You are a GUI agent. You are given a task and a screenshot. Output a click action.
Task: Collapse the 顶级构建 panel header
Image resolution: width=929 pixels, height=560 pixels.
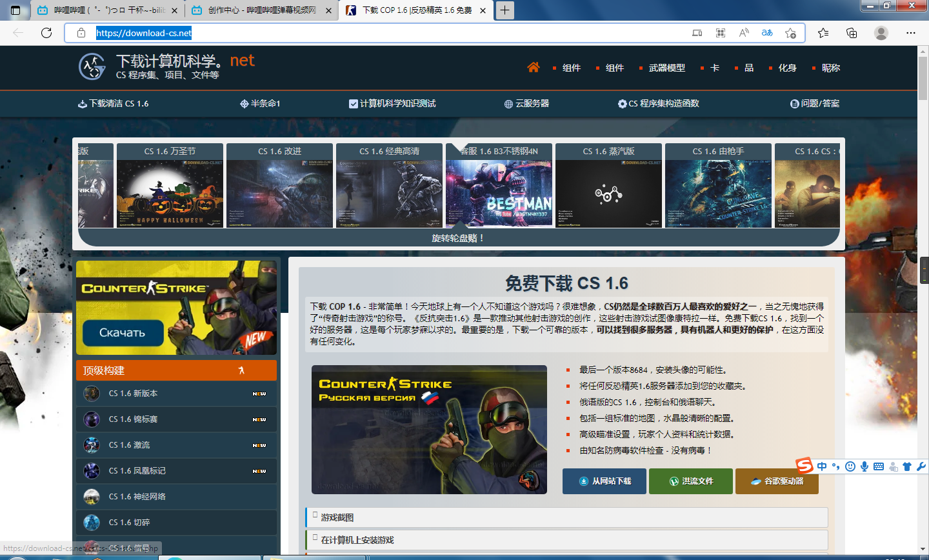(176, 370)
